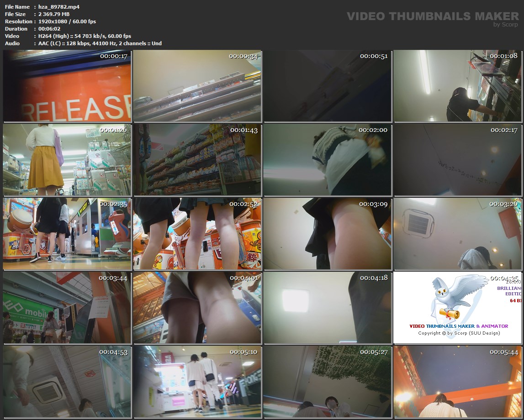Select the thumbnail at 00:02:00
The height and width of the screenshot is (420, 524).
point(328,160)
